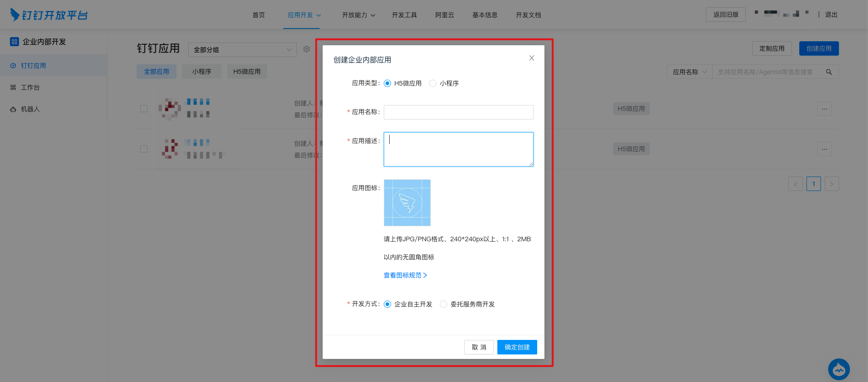Expand the 开放能力 nav menu
Viewport: 868px width, 382px height.
tap(358, 15)
